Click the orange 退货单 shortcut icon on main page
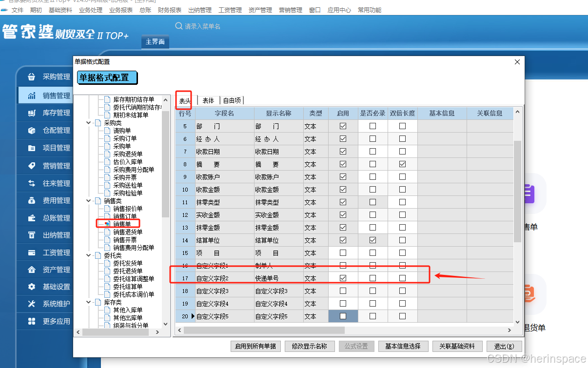588x368 pixels. coord(529,294)
